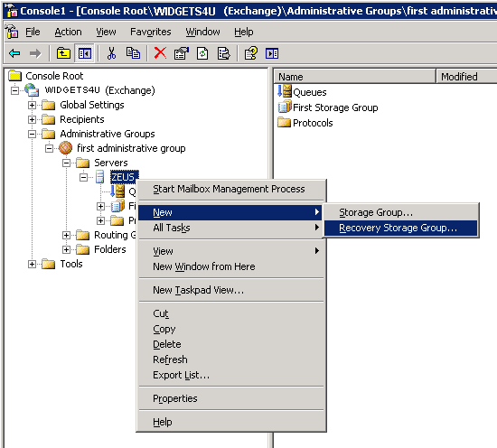Sort by the Name column header
497x448 pixels.
pos(355,77)
